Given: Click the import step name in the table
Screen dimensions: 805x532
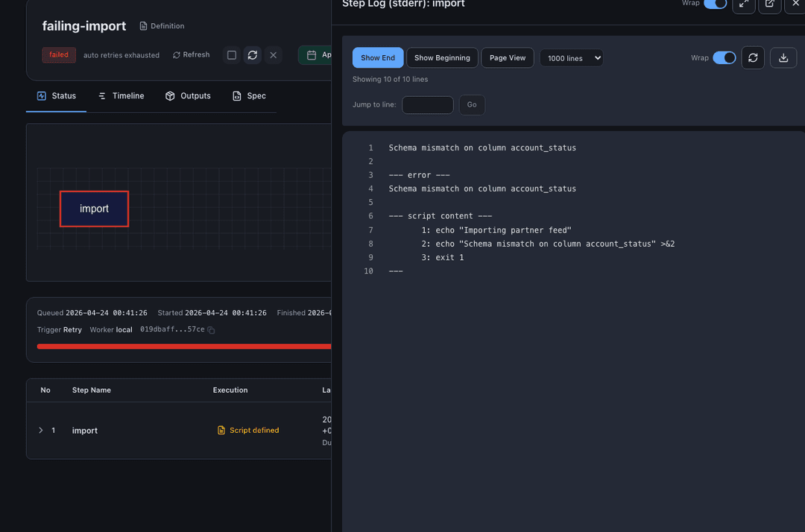Looking at the screenshot, I should 85,431.
